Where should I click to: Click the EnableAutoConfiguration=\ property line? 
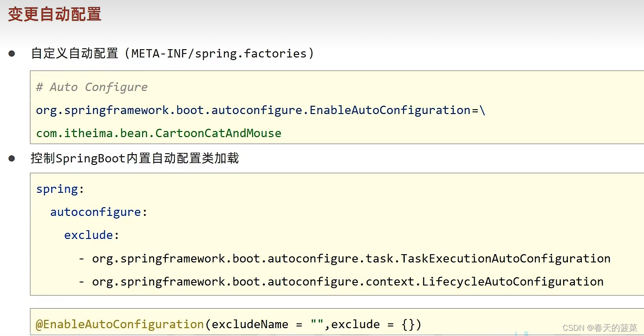tap(260, 110)
